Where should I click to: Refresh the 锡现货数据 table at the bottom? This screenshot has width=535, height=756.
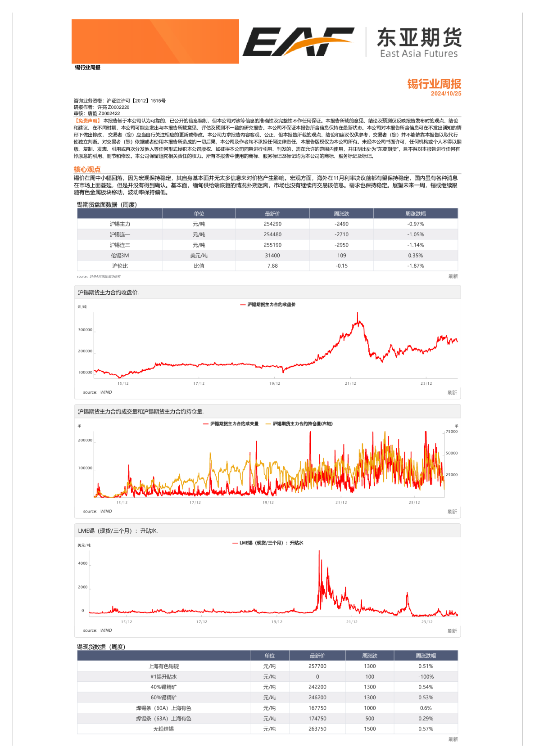tap(453, 739)
